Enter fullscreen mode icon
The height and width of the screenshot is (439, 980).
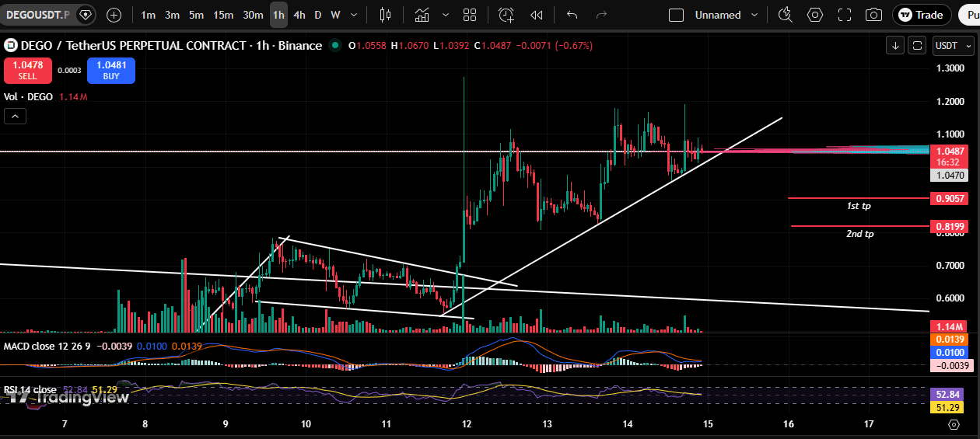(x=845, y=15)
